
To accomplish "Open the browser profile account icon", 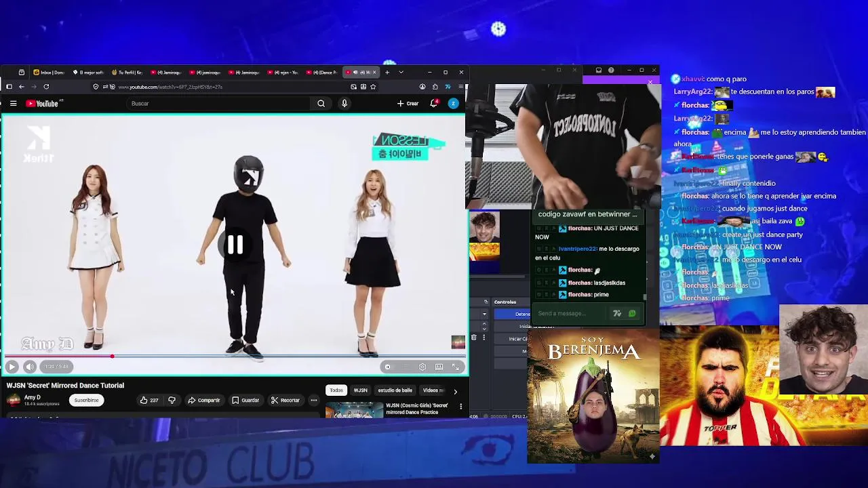I will click(x=422, y=87).
